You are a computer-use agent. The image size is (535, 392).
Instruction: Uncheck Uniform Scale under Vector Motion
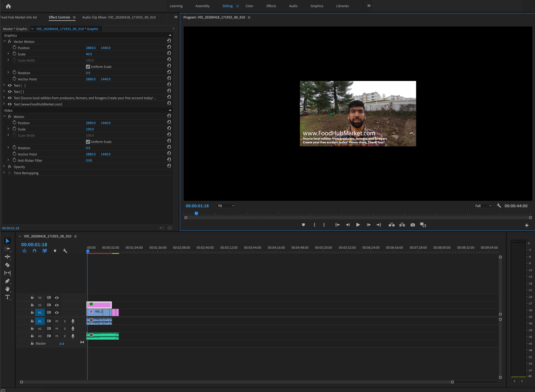point(88,67)
